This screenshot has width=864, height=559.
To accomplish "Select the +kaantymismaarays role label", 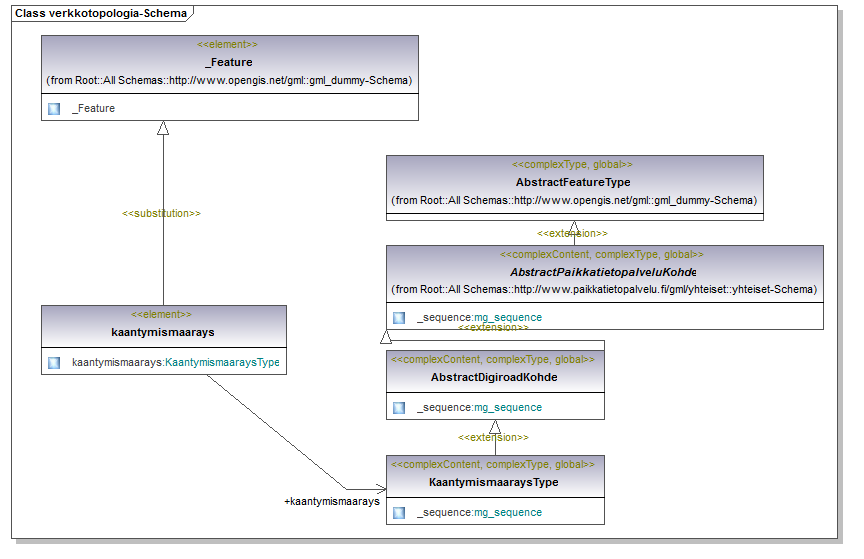I will coord(332,502).
